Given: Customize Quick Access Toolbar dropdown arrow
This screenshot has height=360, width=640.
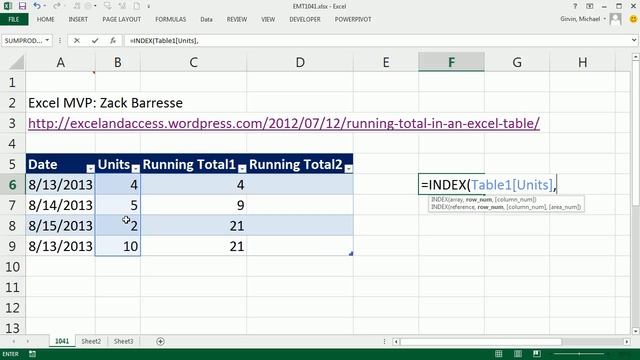Looking at the screenshot, I should (x=149, y=6).
